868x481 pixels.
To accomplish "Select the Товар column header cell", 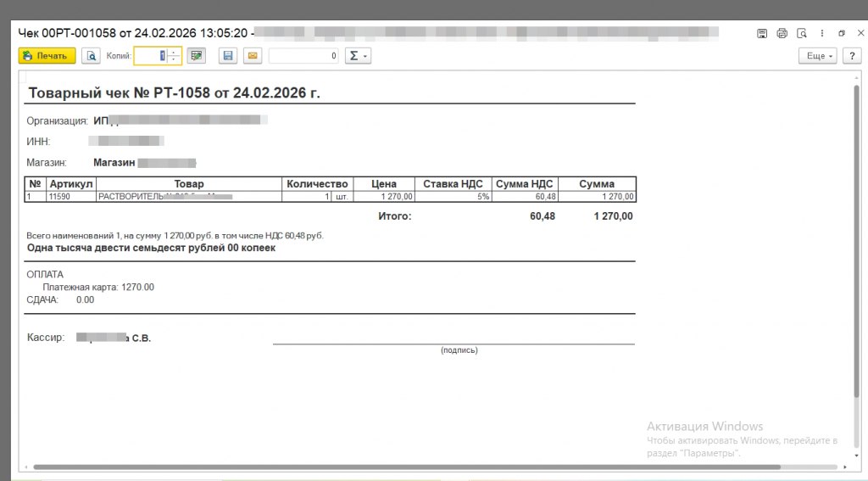I will [x=189, y=184].
